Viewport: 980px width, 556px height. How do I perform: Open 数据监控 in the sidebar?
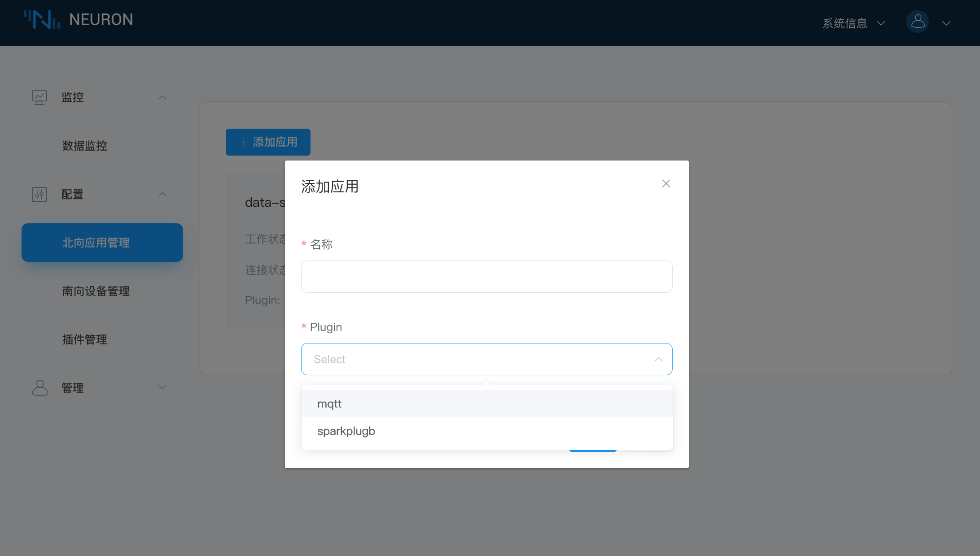[84, 146]
